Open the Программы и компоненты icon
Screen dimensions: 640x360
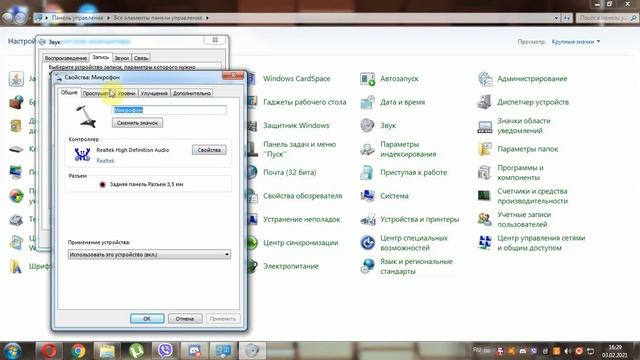[485, 173]
